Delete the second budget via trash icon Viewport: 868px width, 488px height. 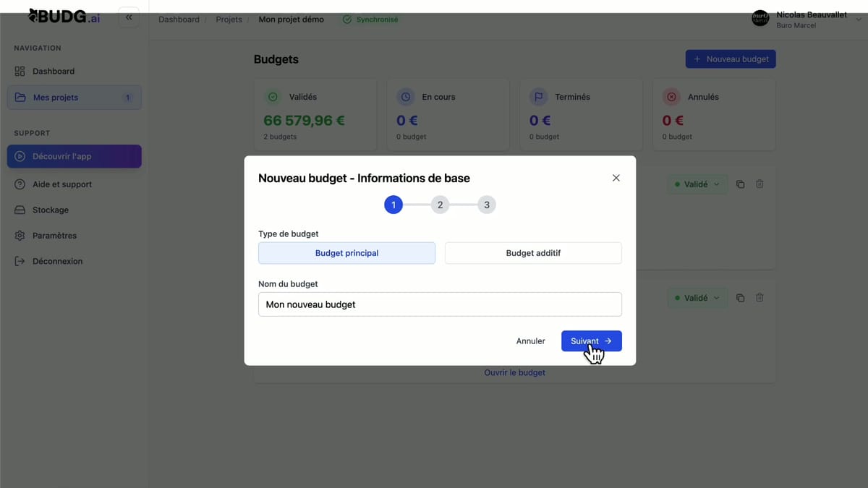[759, 297]
